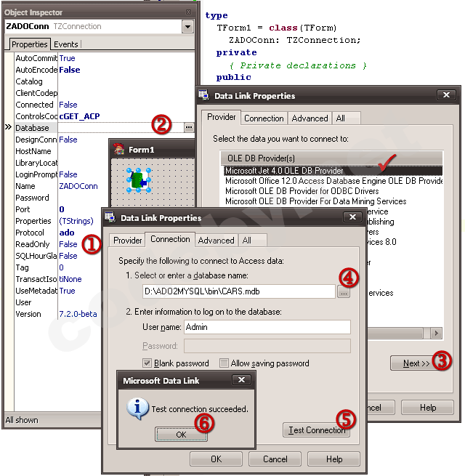The image size is (465, 476).
Task: Select the AutoEncode property row
Action: tap(105, 70)
